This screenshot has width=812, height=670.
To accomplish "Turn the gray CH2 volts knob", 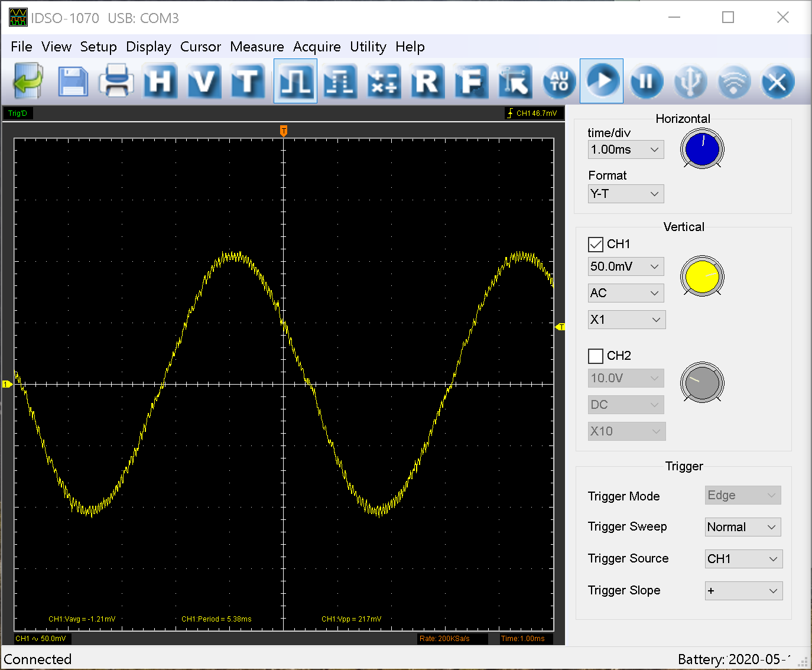I will (702, 383).
